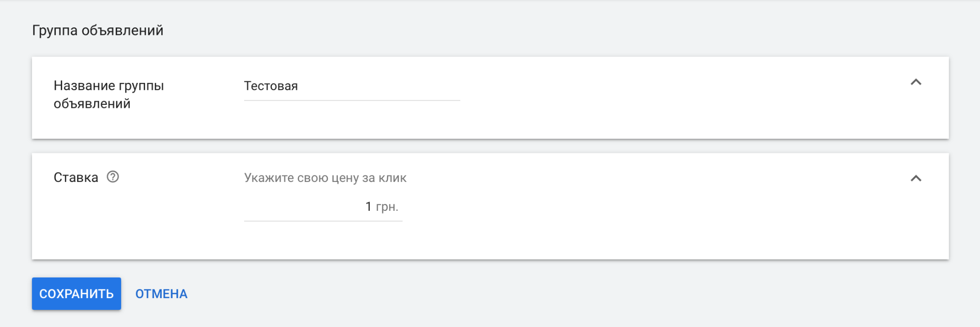Click the cost-per-click bid input field
Screen dimensions: 980x327
point(304,207)
